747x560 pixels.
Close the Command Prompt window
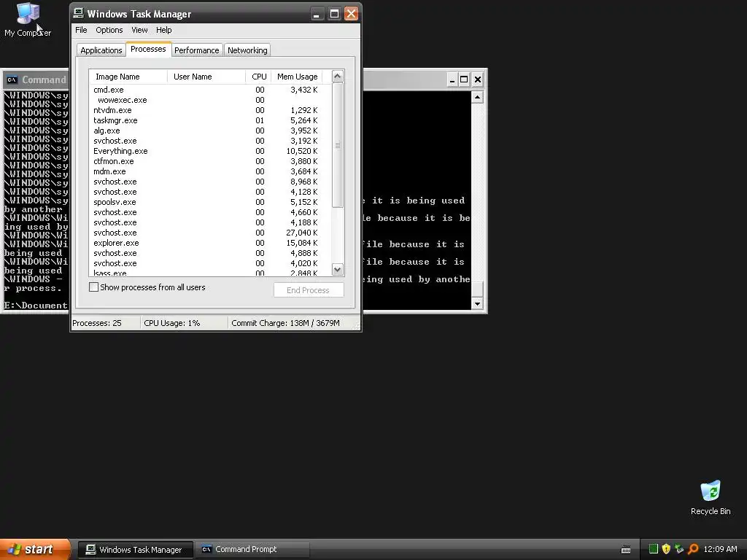[477, 79]
